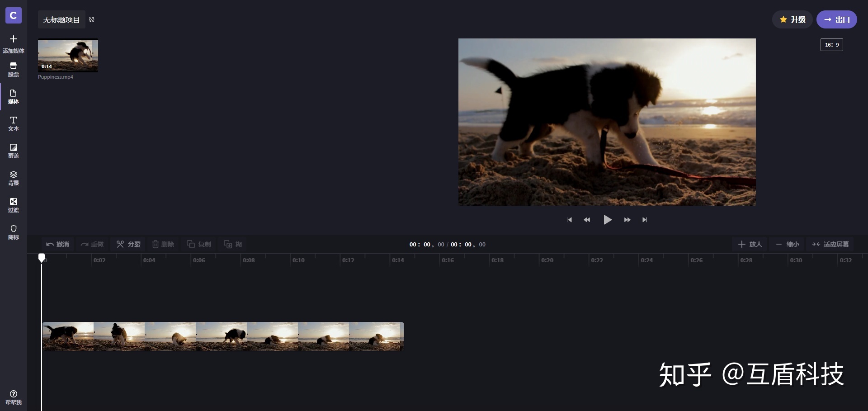
Task: Open the 文本 text tool panel
Action: point(14,123)
